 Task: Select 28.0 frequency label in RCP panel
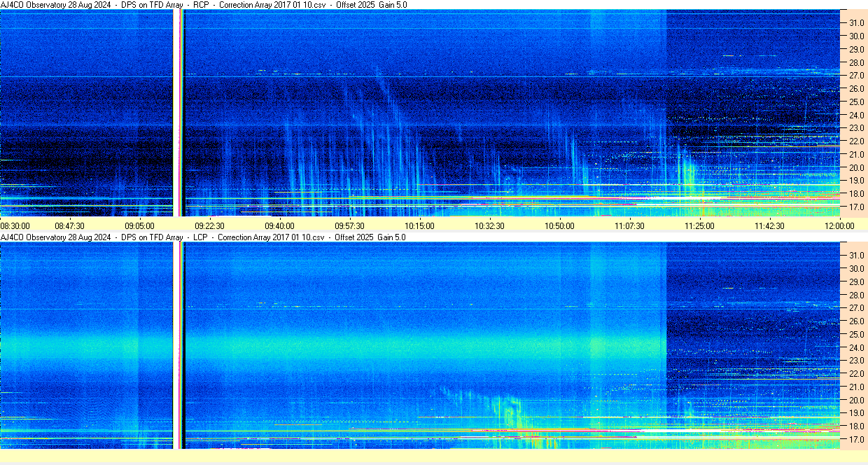(x=856, y=62)
